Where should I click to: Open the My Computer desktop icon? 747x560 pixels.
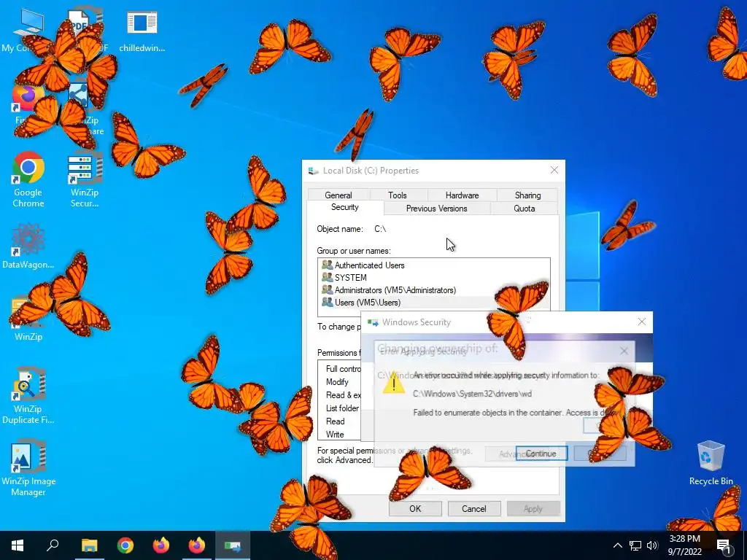click(x=28, y=31)
